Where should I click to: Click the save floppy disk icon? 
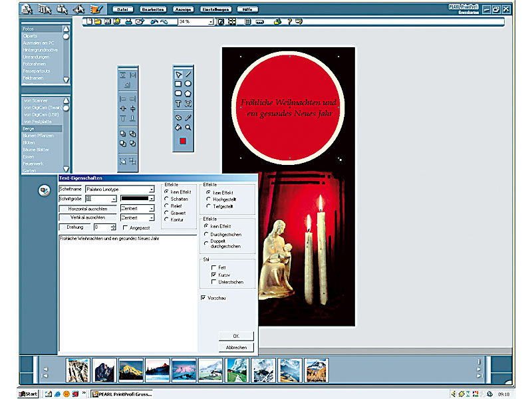click(108, 22)
